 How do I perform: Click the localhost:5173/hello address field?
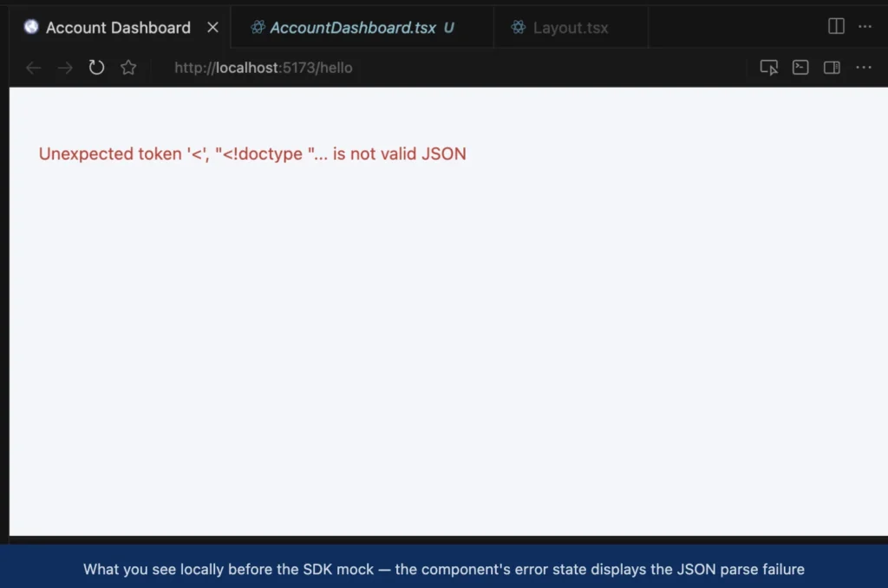click(x=264, y=68)
